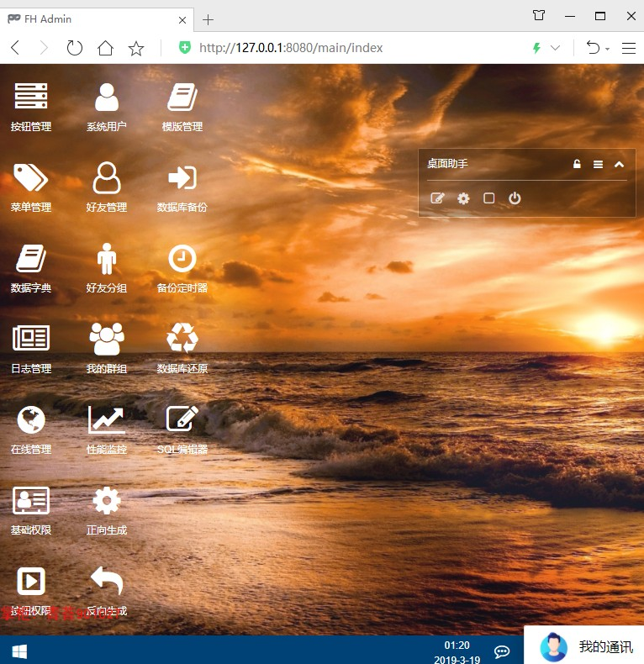
Task: Go to the browser home page
Action: click(105, 48)
